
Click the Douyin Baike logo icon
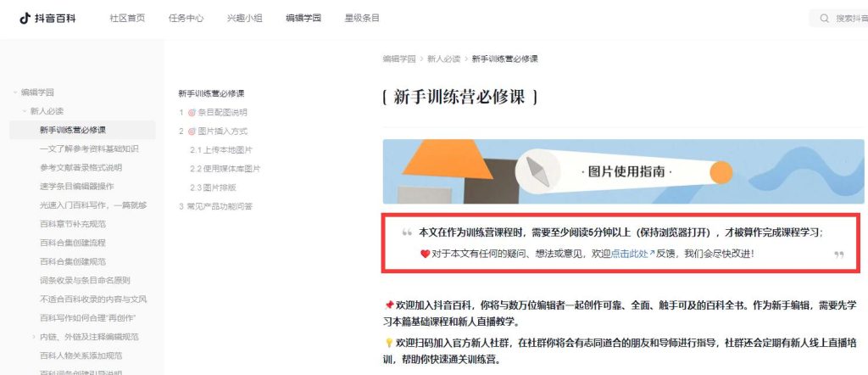point(25,19)
